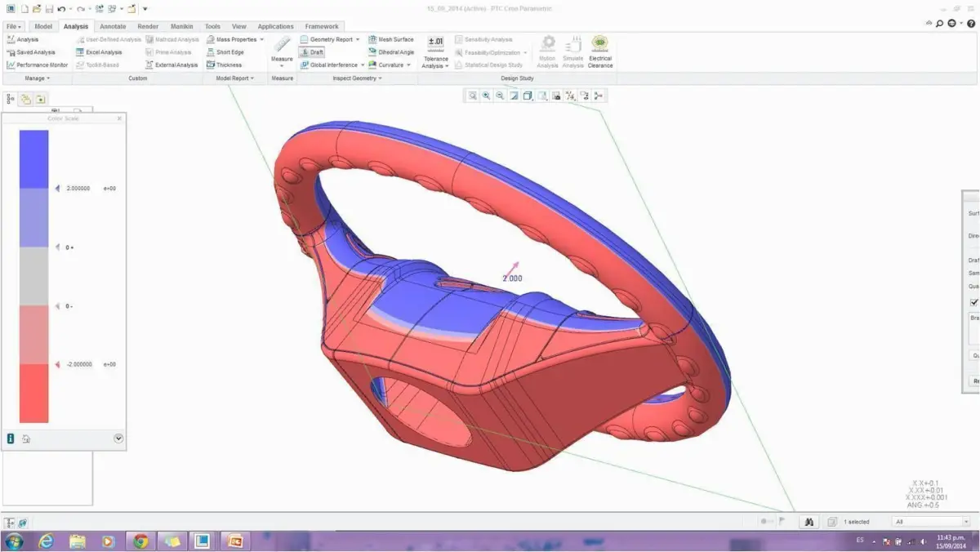980x552 pixels.
Task: Launch Excel Analysis
Action: click(x=99, y=52)
